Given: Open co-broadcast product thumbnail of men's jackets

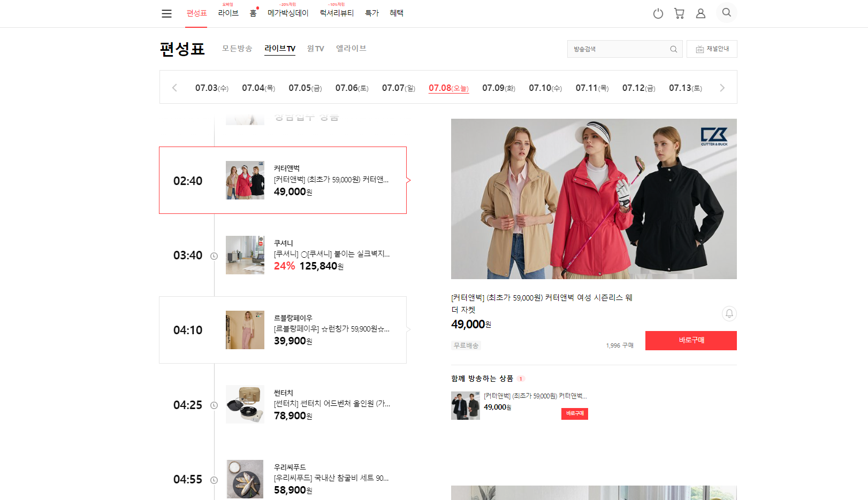Looking at the screenshot, I should 466,405.
